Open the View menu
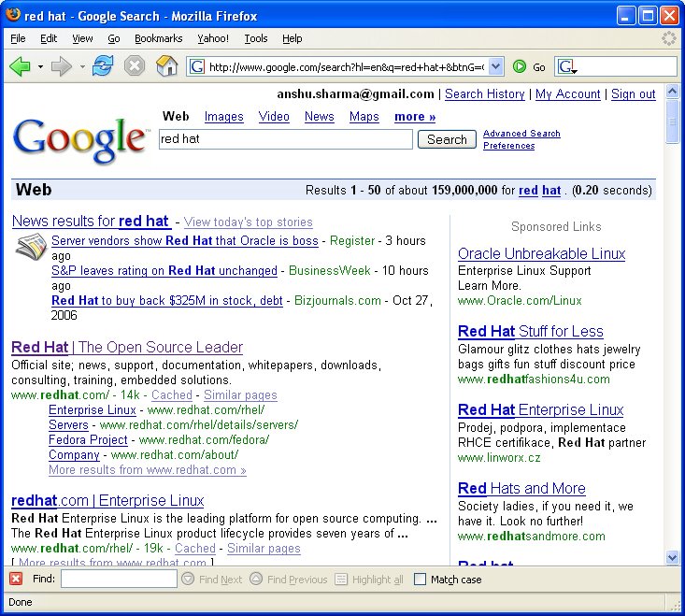685x616 pixels. click(82, 38)
